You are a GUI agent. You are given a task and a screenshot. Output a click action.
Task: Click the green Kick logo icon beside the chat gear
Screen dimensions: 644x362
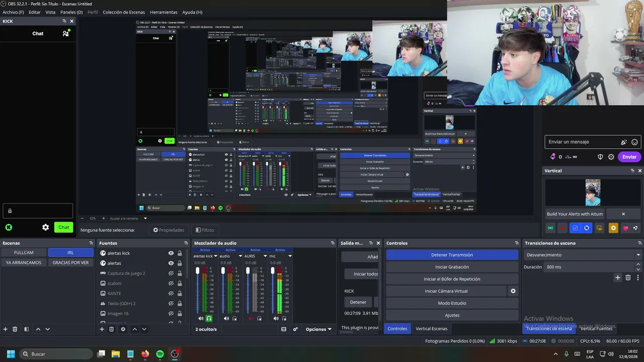pos(9,227)
